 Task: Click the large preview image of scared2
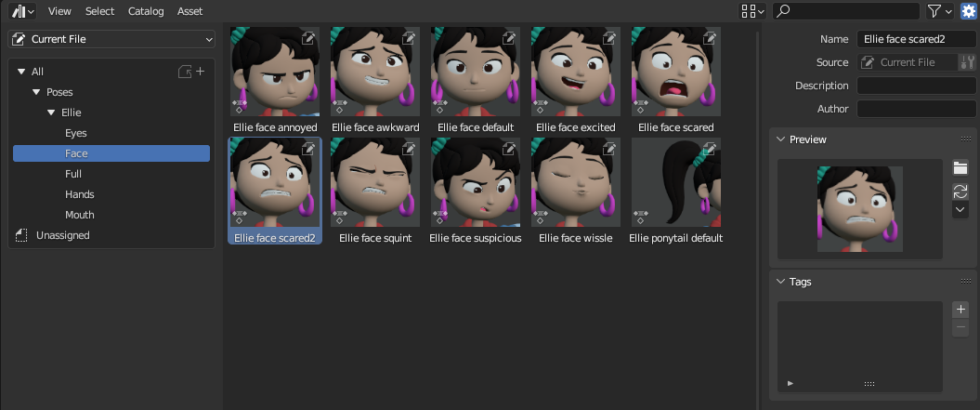click(x=860, y=209)
